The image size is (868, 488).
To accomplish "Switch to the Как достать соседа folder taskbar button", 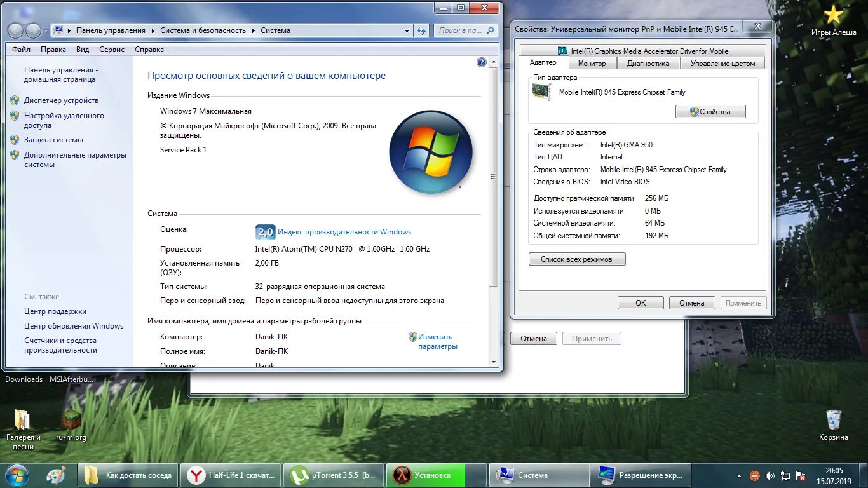I will point(127,475).
